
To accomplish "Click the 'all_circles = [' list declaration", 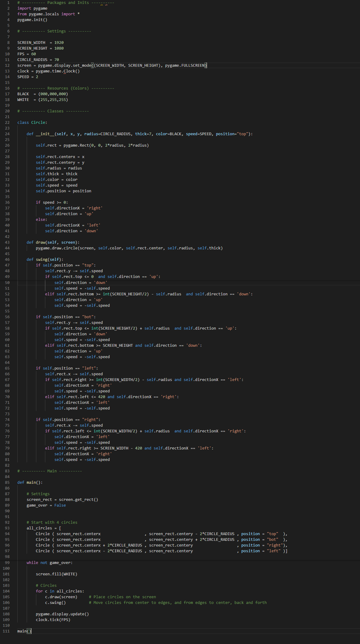I will [x=44, y=528].
